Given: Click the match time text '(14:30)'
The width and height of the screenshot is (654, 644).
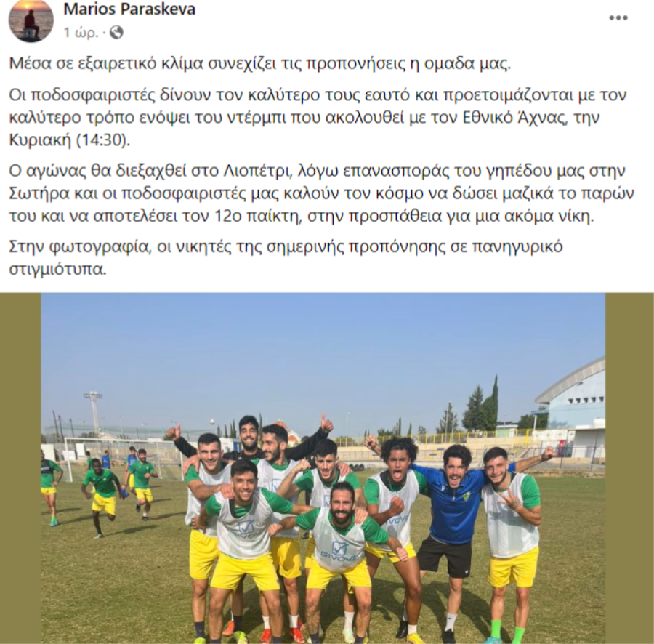Looking at the screenshot, I should point(104,140).
